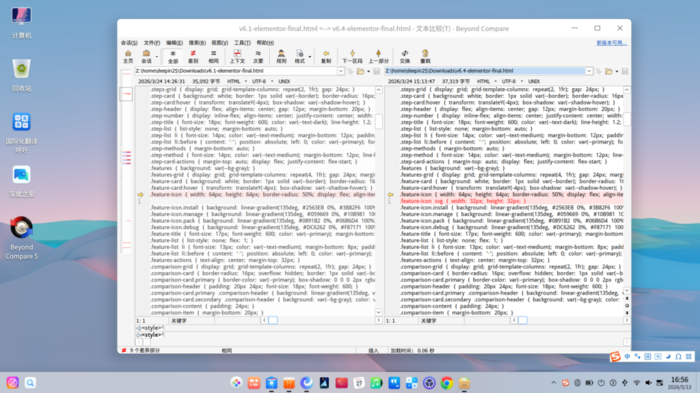Open Beyond Compare 5 desktop shortcut

(21, 238)
